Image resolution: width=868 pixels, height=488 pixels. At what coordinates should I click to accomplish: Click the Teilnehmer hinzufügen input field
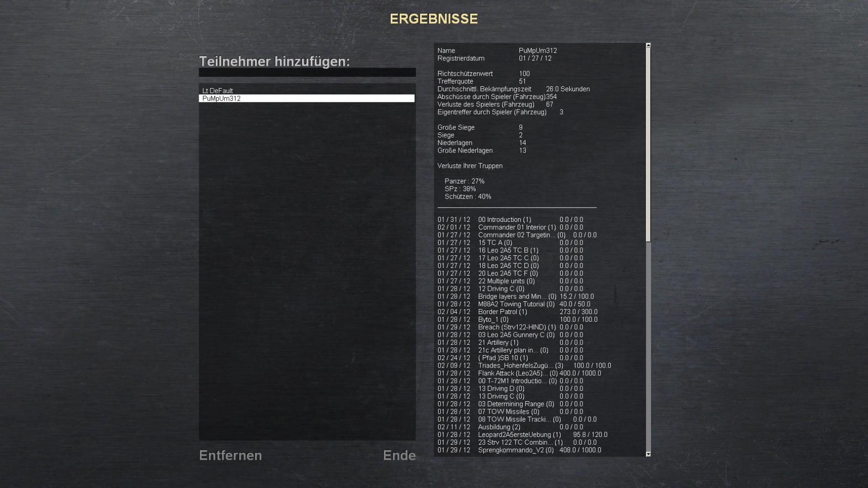307,73
